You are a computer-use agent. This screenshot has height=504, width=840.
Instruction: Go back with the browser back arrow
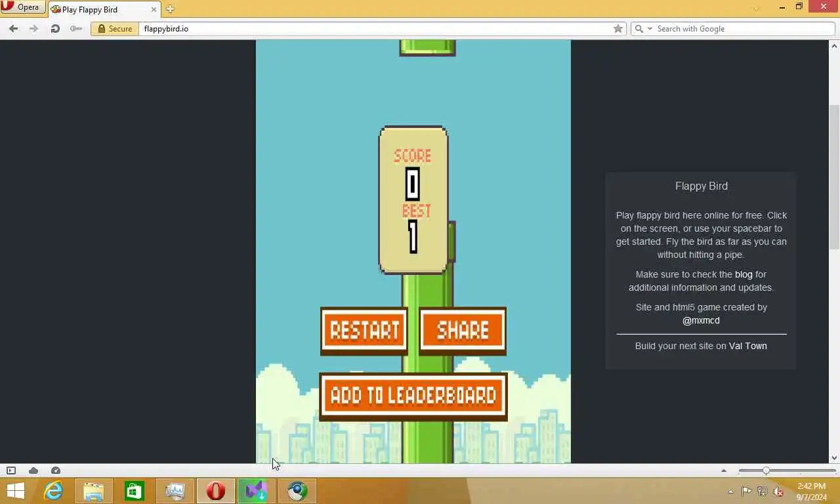pos(14,28)
